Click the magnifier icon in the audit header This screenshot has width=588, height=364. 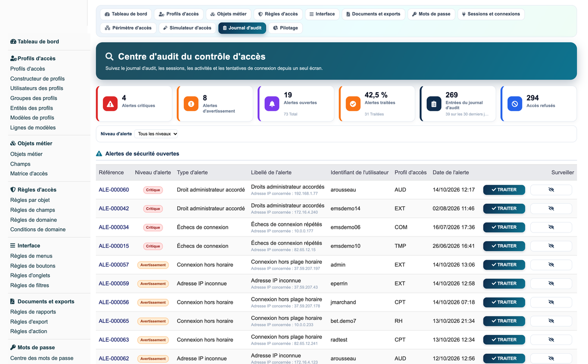pyautogui.click(x=109, y=57)
